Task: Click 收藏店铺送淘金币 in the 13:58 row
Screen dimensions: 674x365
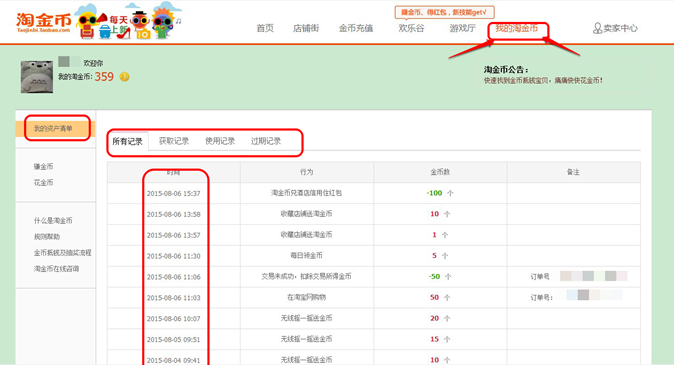Action: [306, 214]
